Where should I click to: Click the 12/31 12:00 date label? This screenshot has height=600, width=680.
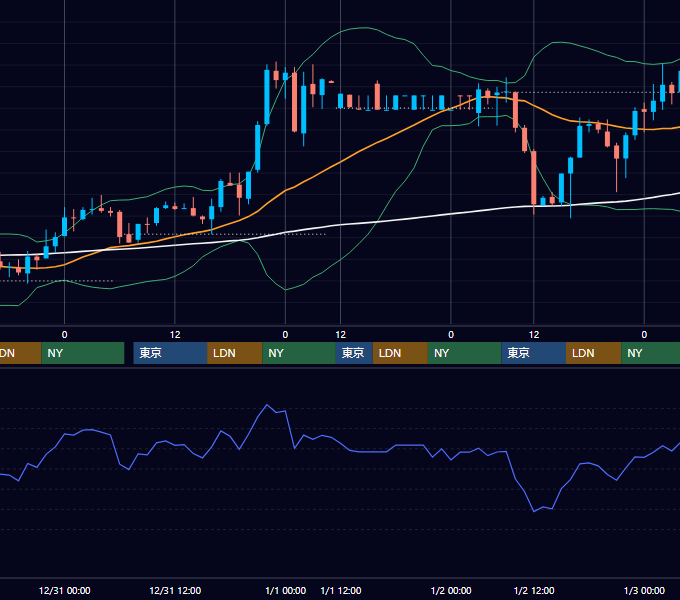pos(175,590)
